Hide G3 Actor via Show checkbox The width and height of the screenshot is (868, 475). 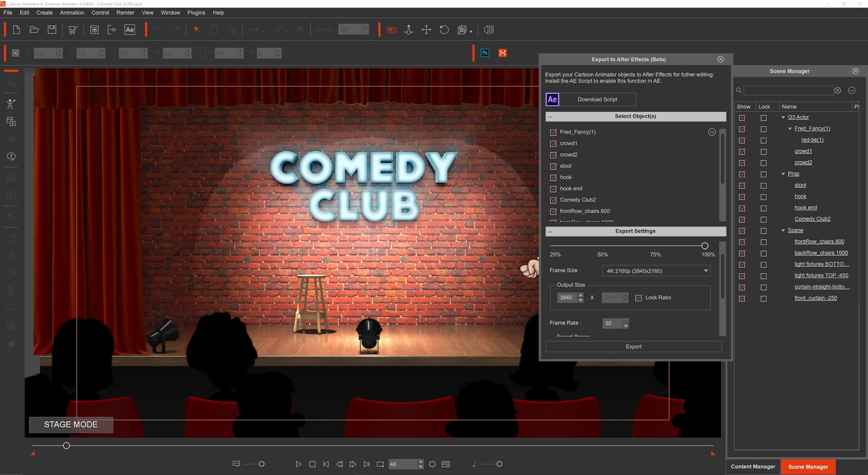[742, 118]
